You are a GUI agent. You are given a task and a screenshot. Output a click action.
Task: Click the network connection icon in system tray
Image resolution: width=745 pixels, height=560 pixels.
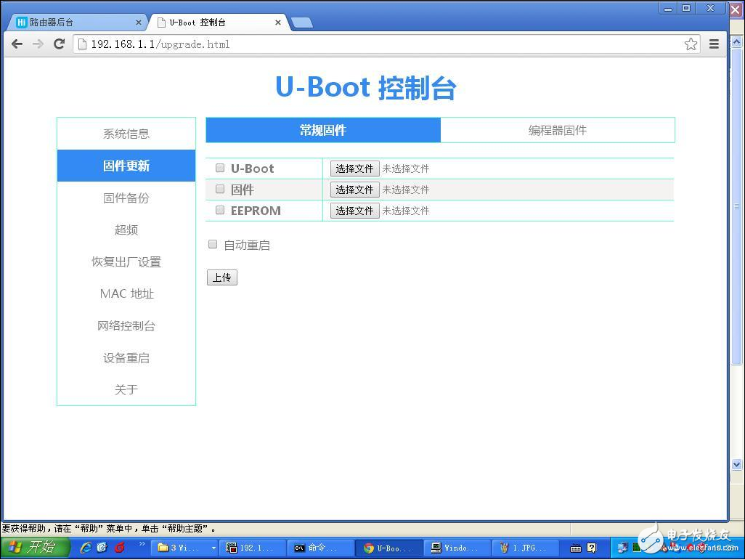(622, 547)
